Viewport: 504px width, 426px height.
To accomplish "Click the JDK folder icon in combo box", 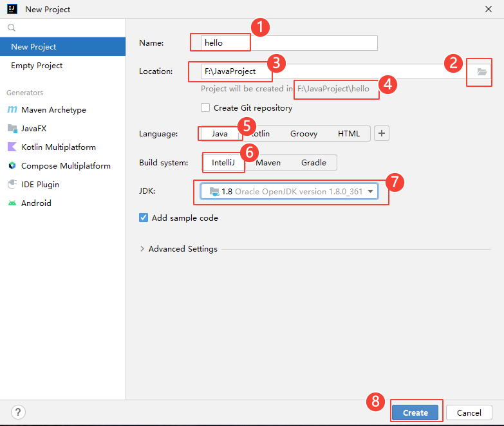I will coord(214,192).
